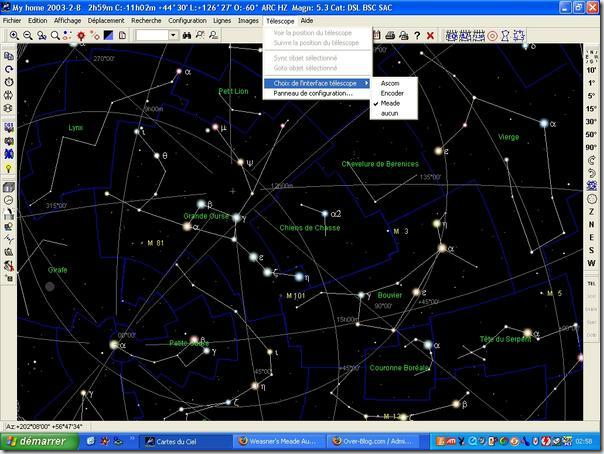
Task: Switch to Weasner's Meade taskbar window
Action: [x=279, y=441]
